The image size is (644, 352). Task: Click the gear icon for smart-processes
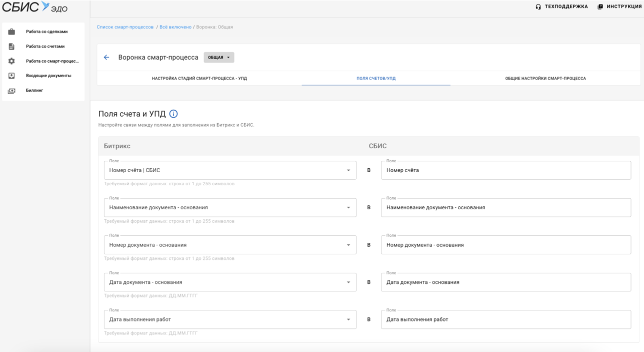[x=11, y=61]
